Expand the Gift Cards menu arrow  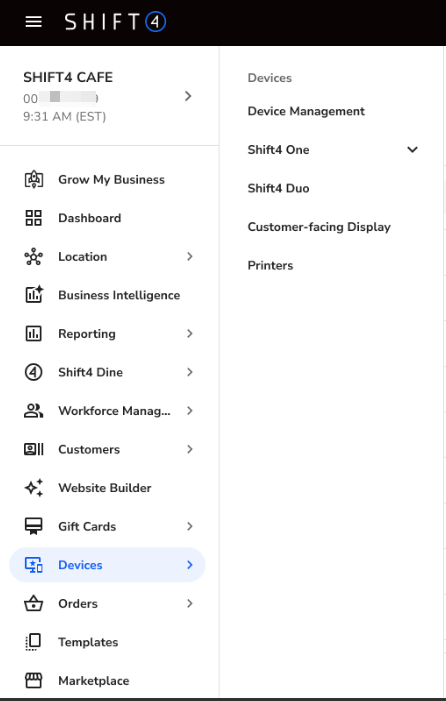(x=190, y=526)
